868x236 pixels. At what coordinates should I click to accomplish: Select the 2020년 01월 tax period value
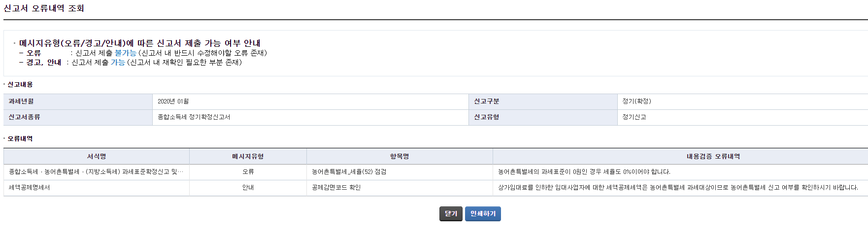[x=173, y=101]
